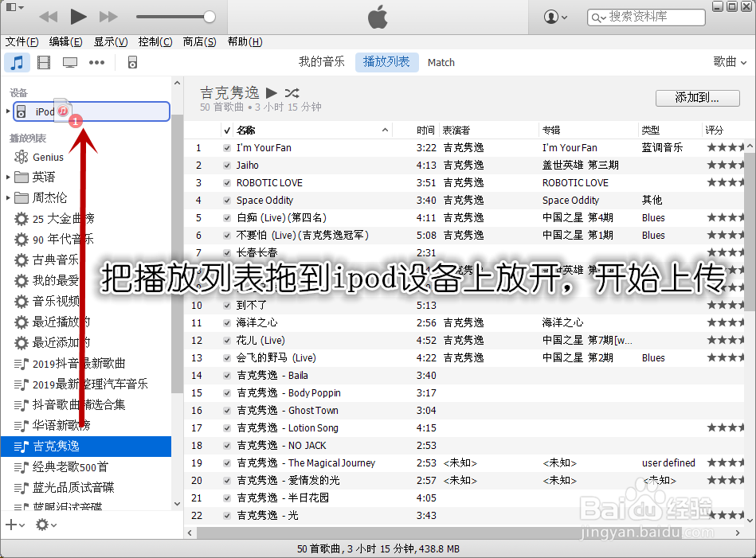Click the sidebar scroll up arrow
Viewport: 756px width, 558px height.
click(x=177, y=83)
